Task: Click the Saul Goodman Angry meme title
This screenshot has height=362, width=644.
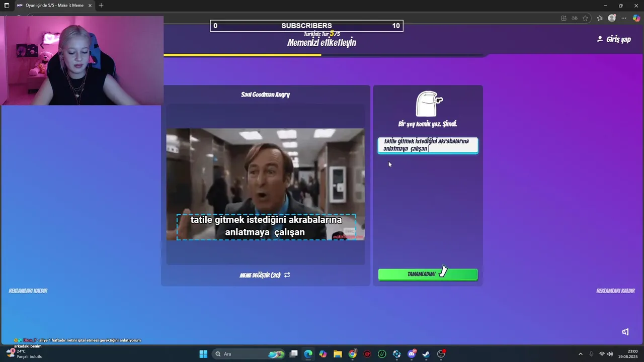Action: (x=266, y=95)
